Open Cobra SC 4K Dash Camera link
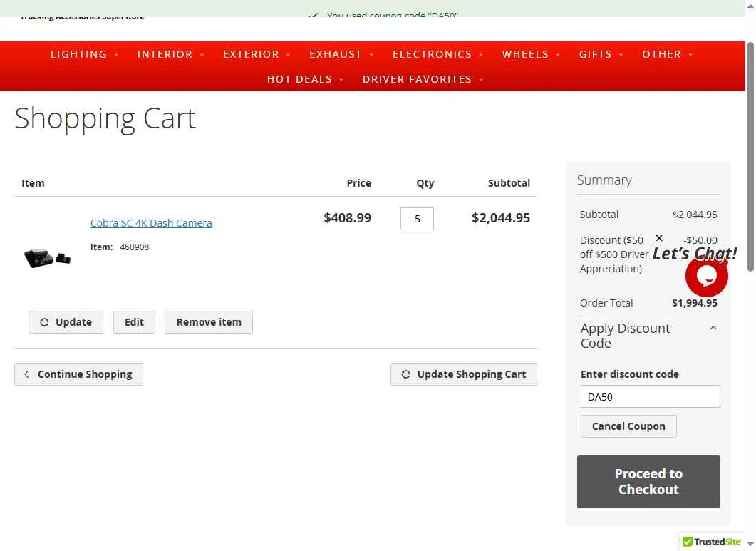The image size is (756, 551). [151, 223]
